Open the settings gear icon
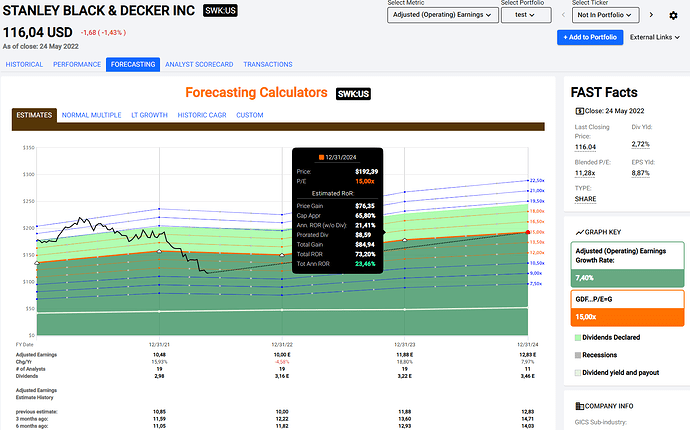The image size is (690, 430). pyautogui.click(x=673, y=16)
